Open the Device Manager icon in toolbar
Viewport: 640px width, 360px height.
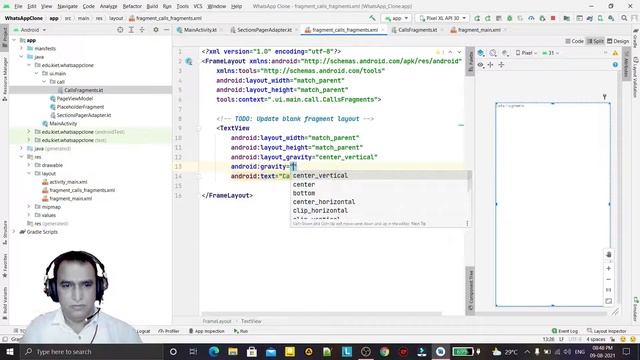coord(600,18)
